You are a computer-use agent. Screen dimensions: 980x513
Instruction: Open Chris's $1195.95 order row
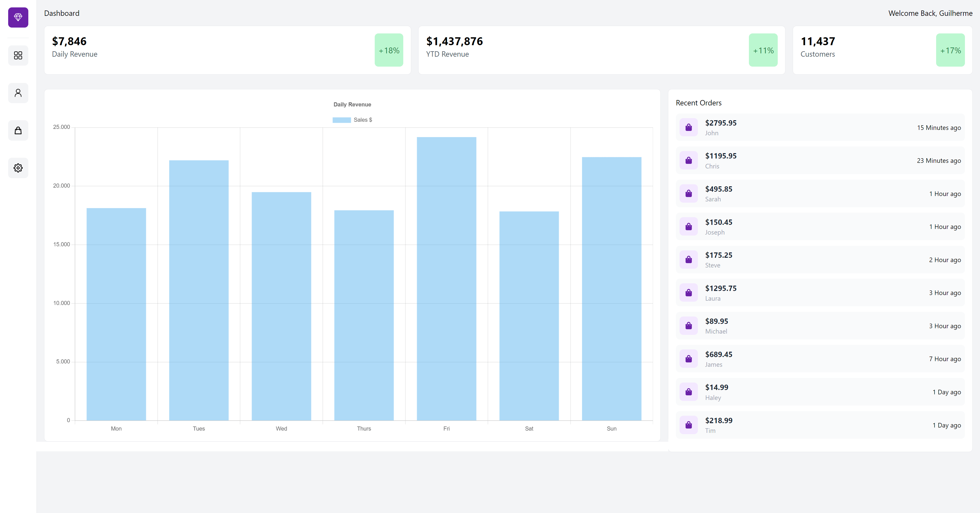pos(820,161)
